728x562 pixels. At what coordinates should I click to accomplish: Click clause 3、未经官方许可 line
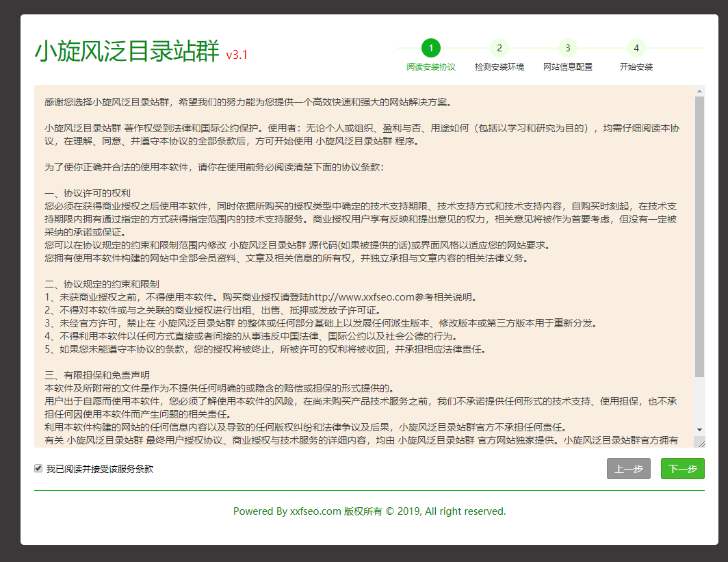[x=322, y=323]
